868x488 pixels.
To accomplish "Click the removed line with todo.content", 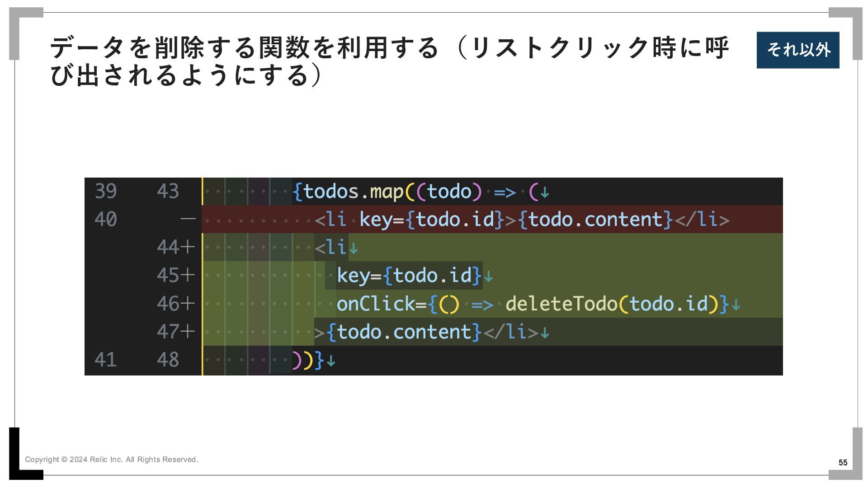I will click(x=522, y=220).
